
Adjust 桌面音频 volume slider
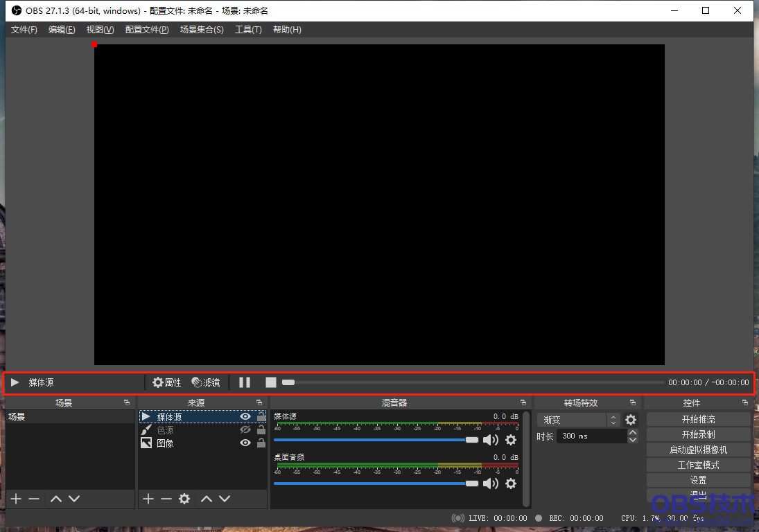[376, 483]
